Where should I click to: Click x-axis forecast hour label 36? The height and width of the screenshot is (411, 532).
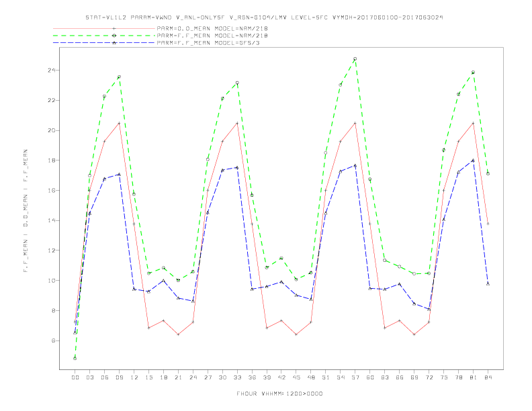pyautogui.click(x=252, y=377)
